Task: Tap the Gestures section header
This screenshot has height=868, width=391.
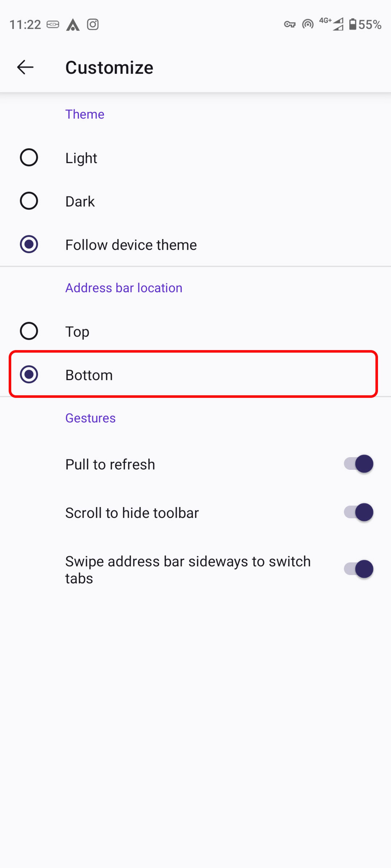Action: pyautogui.click(x=90, y=418)
